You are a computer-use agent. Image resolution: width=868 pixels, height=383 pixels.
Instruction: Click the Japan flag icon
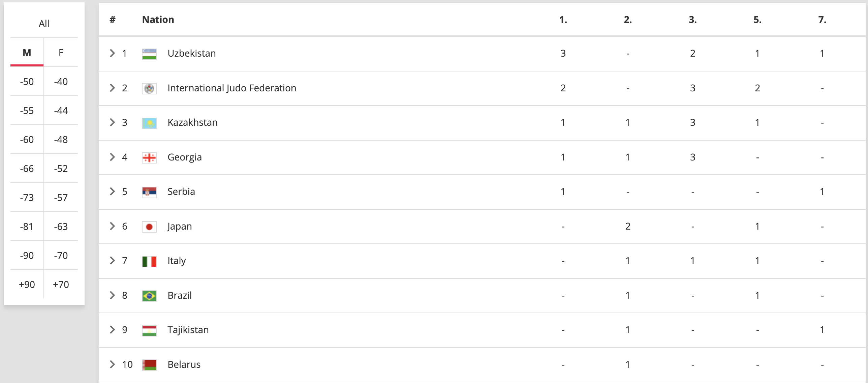point(149,227)
